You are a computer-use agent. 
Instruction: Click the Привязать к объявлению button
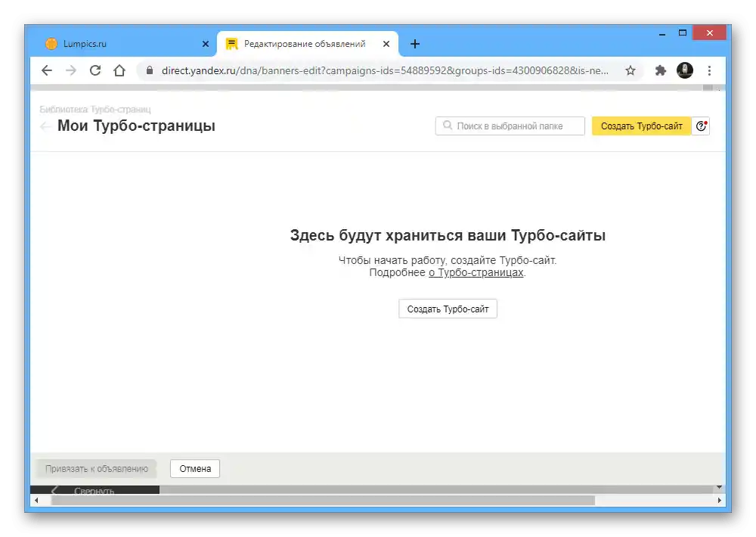(x=97, y=468)
